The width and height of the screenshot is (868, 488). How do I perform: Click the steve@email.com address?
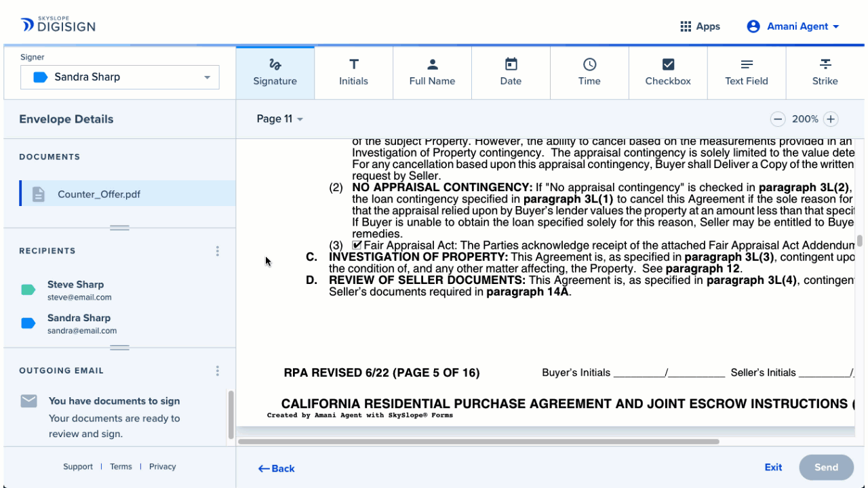click(x=79, y=298)
